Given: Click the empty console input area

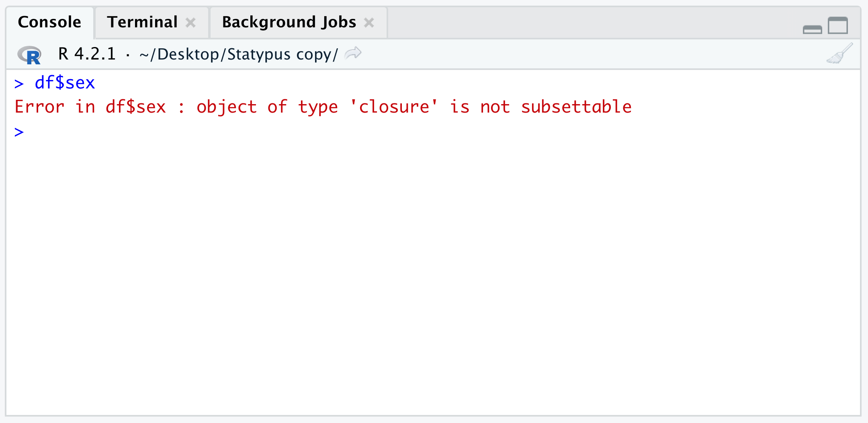Looking at the screenshot, I should point(402,241).
